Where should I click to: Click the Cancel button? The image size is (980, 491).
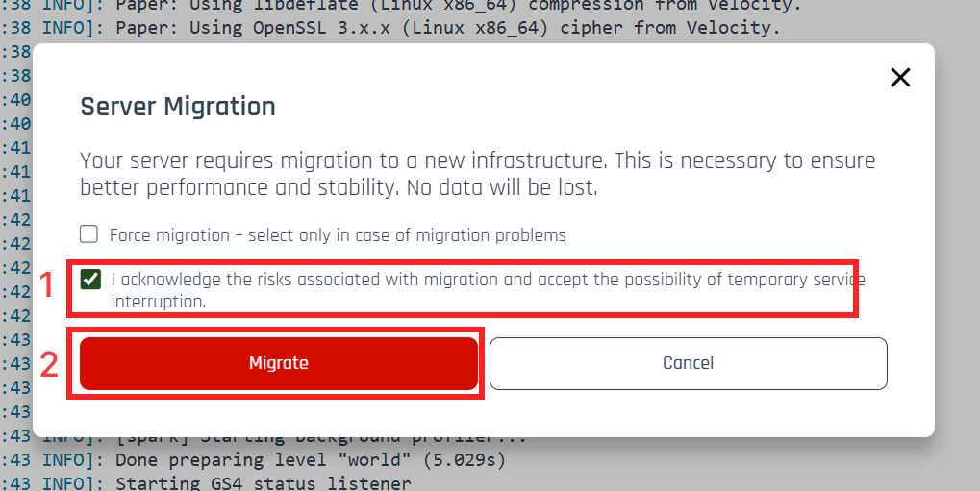pyautogui.click(x=688, y=363)
